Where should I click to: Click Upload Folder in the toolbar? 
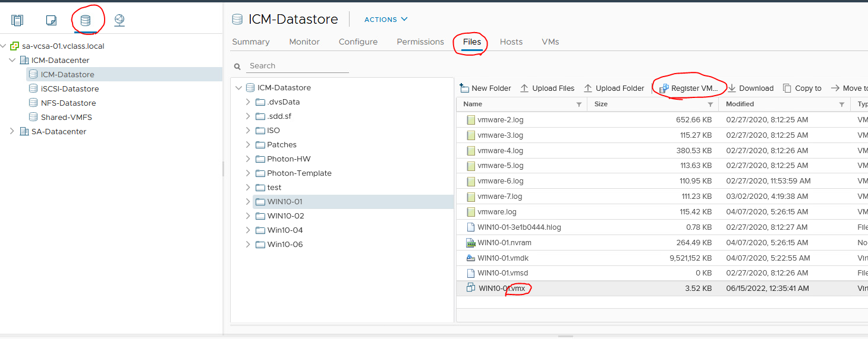coord(614,88)
